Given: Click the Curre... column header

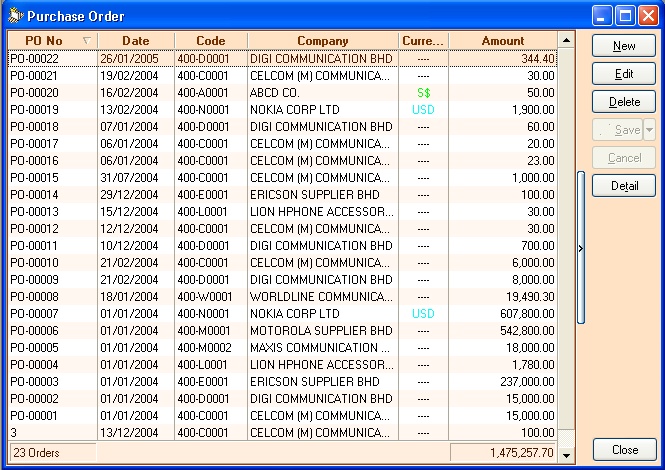Looking at the screenshot, I should tap(423, 41).
